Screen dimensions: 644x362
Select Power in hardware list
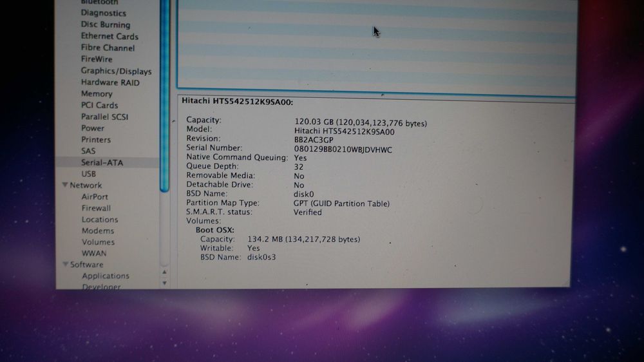pos(93,128)
